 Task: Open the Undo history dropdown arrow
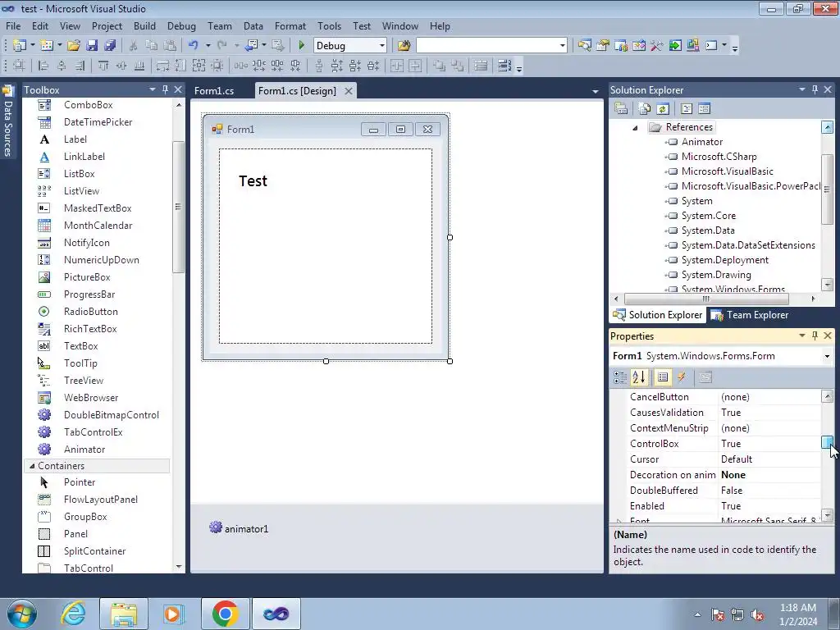208,46
